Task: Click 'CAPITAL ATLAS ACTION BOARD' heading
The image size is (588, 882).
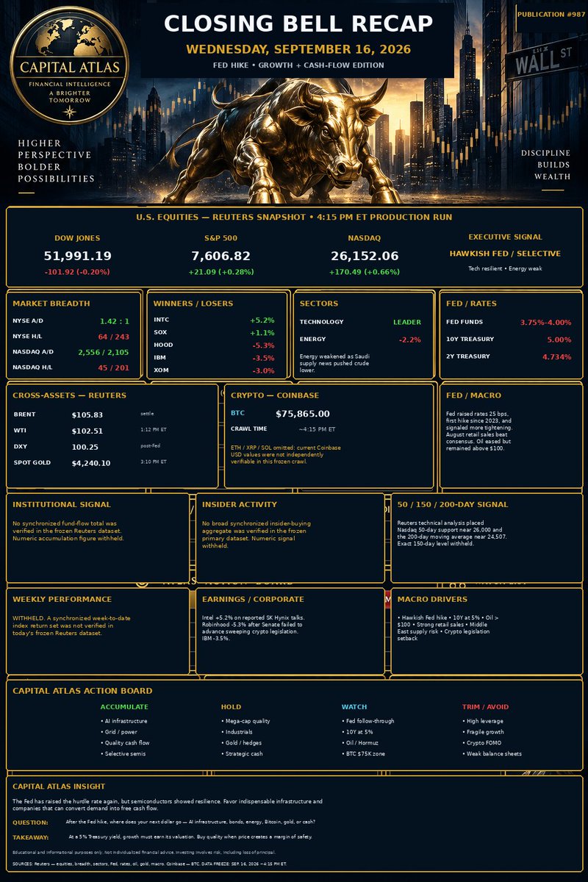Action: [x=83, y=691]
